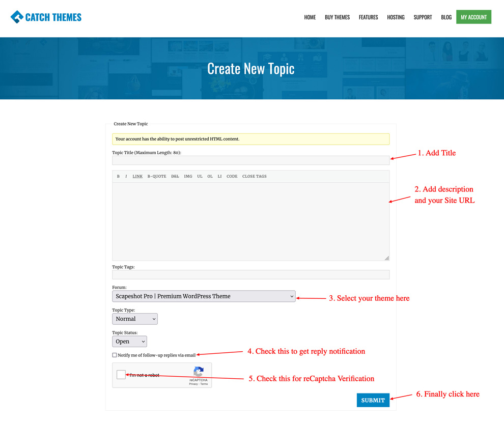Add unordered list with UL button
The width and height of the screenshot is (504, 421).
(x=200, y=176)
